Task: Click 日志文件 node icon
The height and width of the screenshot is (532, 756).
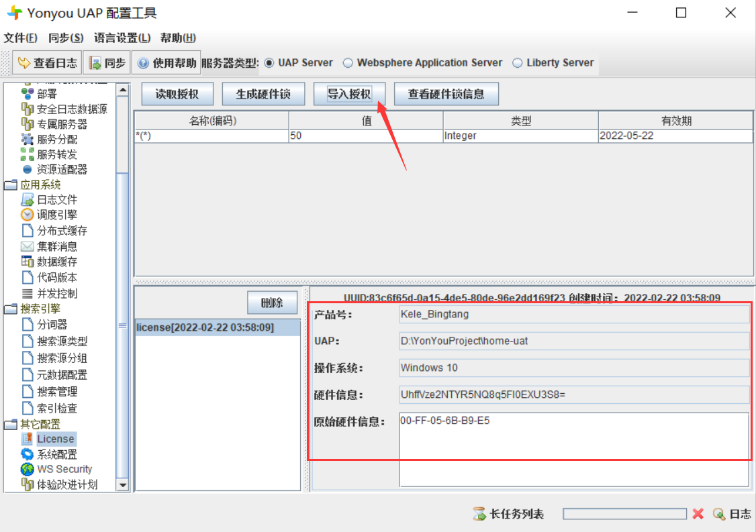Action: click(x=28, y=199)
